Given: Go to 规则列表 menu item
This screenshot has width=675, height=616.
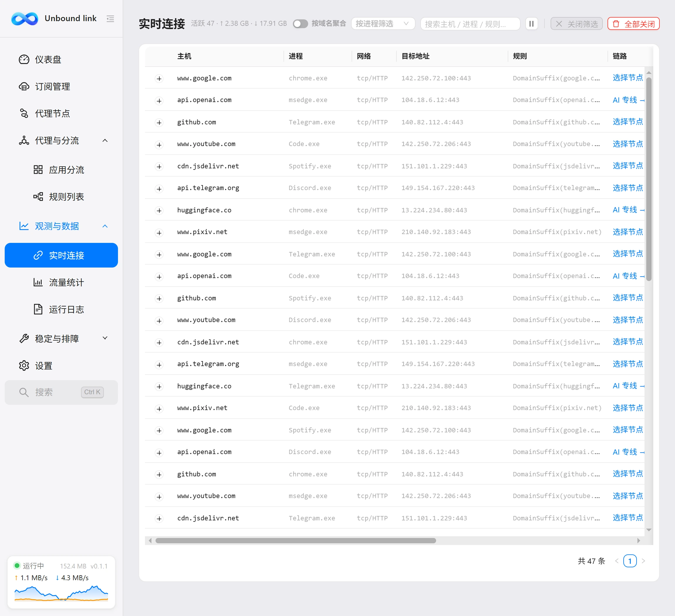Looking at the screenshot, I should tap(61, 197).
